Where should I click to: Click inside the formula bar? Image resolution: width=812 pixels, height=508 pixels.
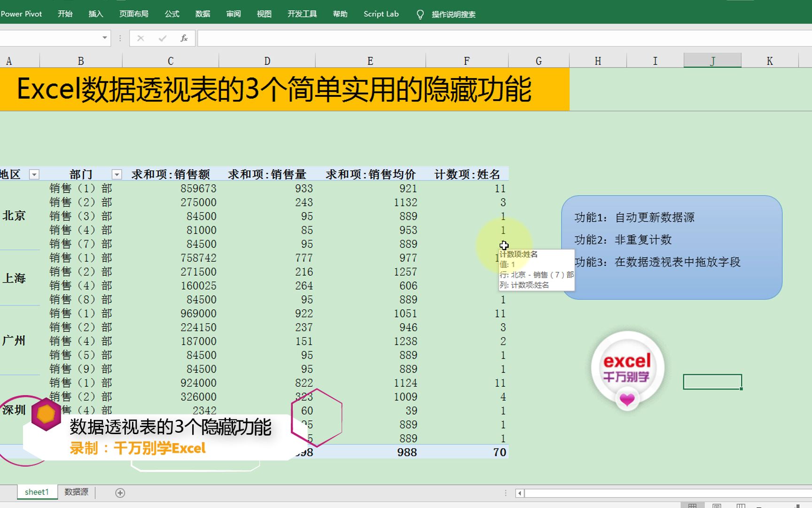[x=505, y=38]
